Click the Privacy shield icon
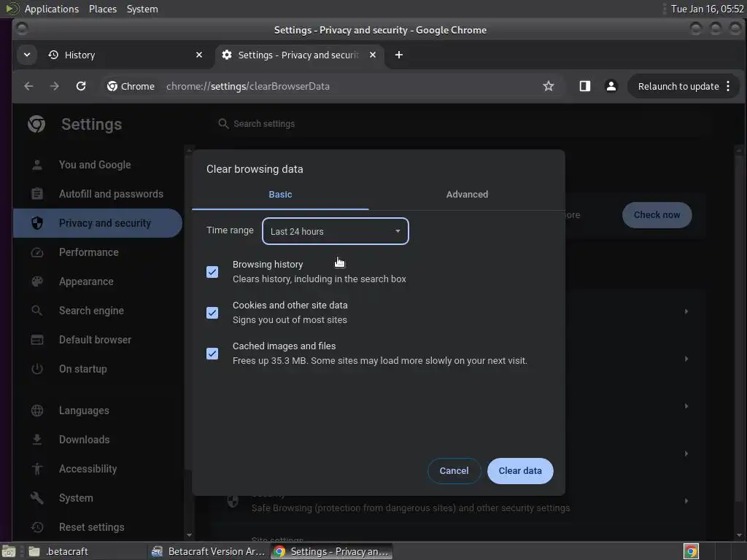This screenshot has height=560, width=747. 37,223
